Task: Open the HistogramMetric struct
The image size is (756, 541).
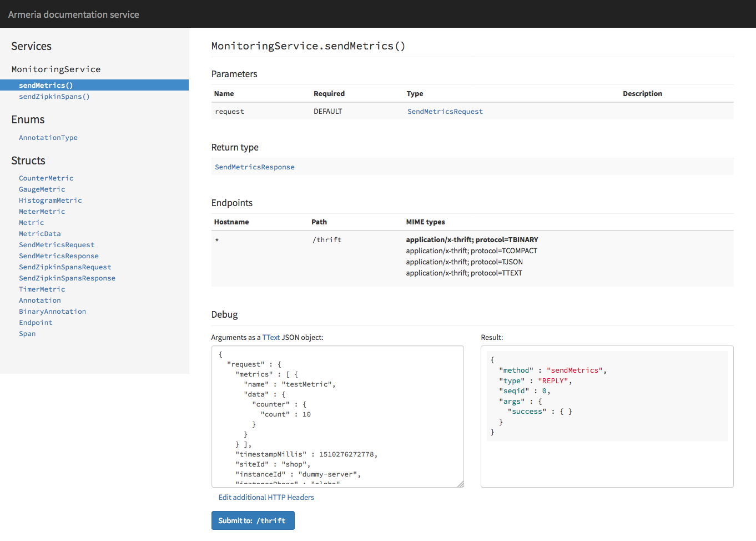Action: 50,200
